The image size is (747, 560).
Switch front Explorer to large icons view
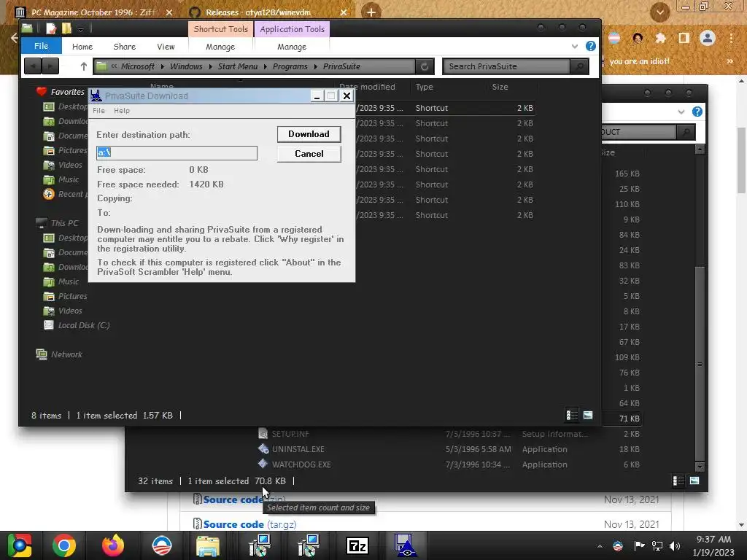click(588, 415)
